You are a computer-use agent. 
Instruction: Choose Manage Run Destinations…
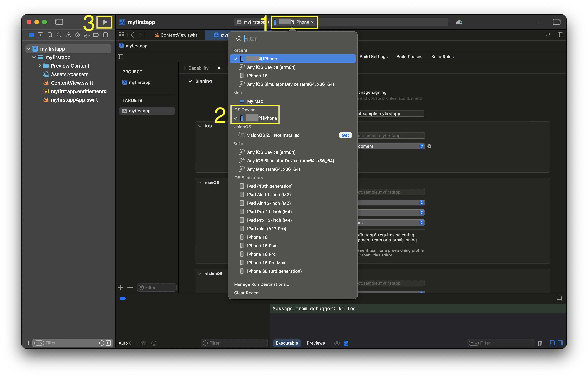(261, 284)
